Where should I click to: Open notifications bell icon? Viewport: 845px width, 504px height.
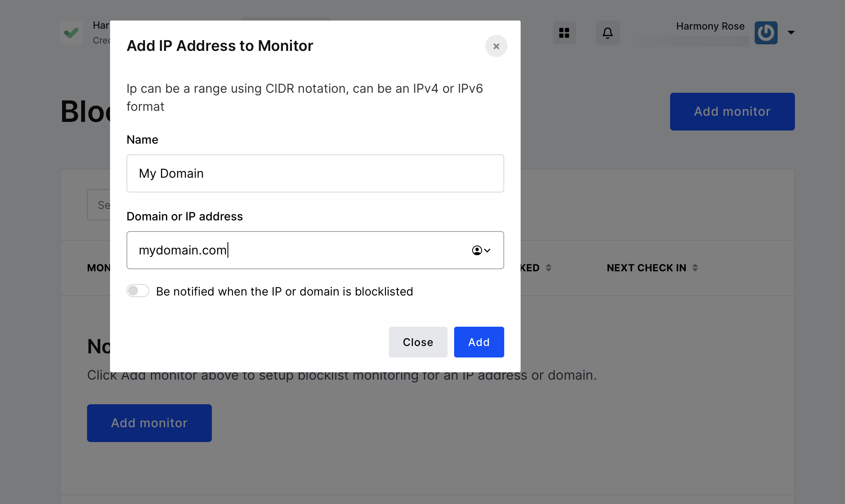[x=607, y=33]
